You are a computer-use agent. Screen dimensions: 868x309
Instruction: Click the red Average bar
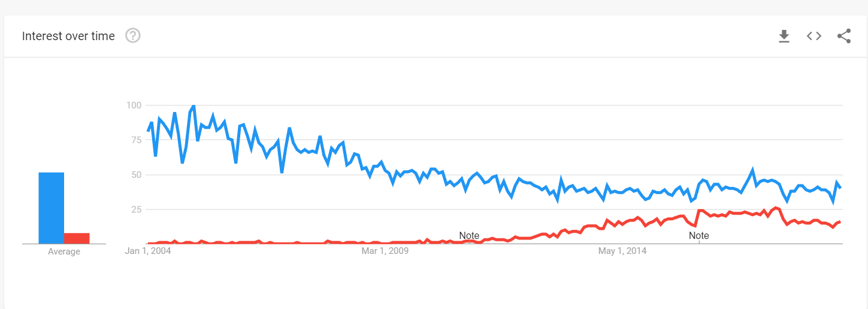pyautogui.click(x=77, y=238)
